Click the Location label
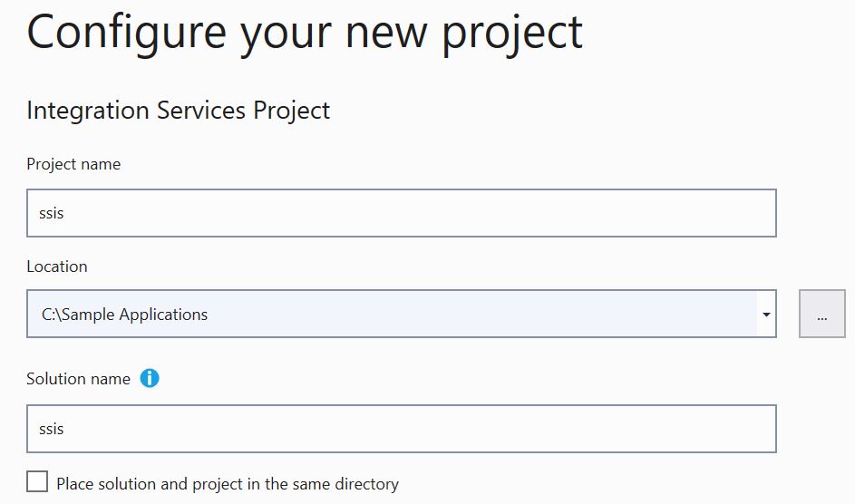This screenshot has height=504, width=855. (57, 267)
